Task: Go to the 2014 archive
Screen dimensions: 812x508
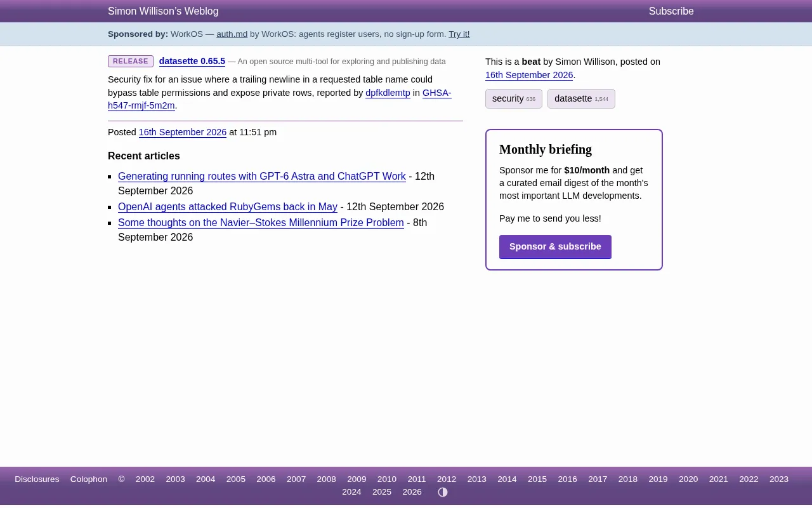Action: (507, 479)
